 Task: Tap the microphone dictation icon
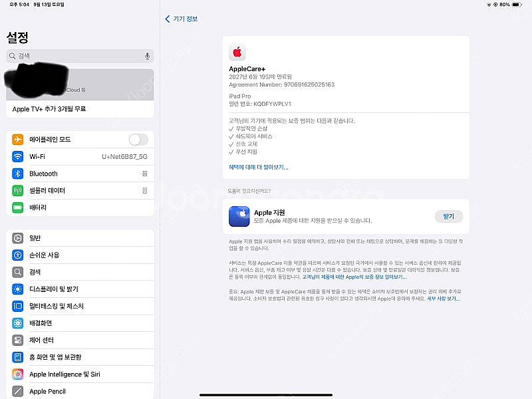pyautogui.click(x=147, y=56)
